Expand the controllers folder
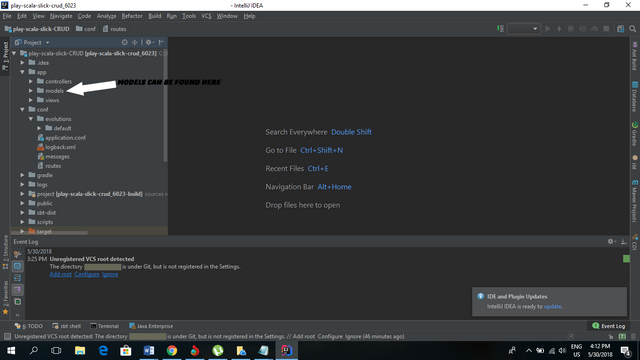 (31, 81)
